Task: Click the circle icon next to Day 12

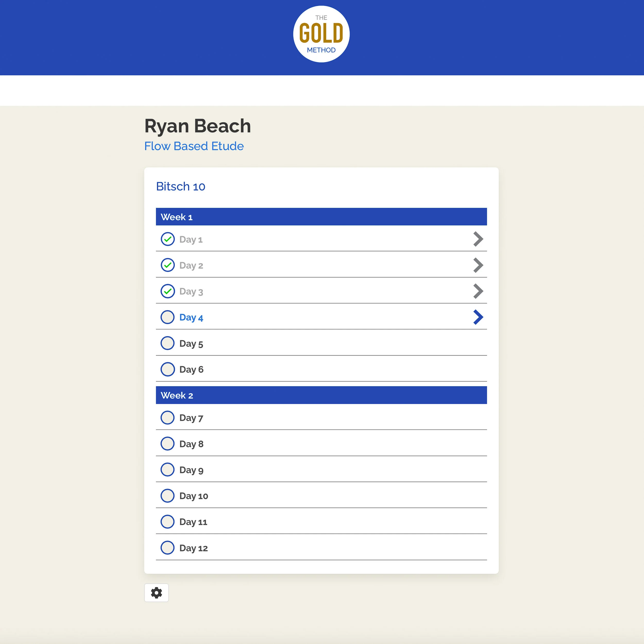Action: [168, 548]
